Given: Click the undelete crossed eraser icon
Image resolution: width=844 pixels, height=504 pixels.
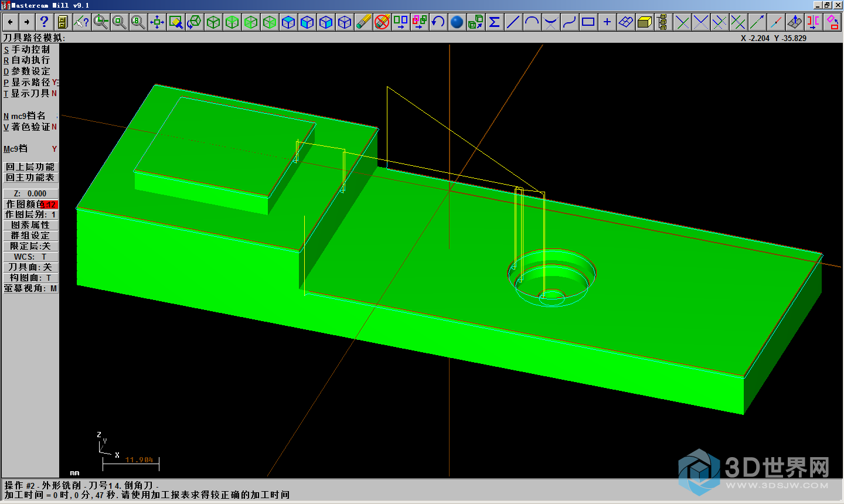Looking at the screenshot, I should (382, 22).
